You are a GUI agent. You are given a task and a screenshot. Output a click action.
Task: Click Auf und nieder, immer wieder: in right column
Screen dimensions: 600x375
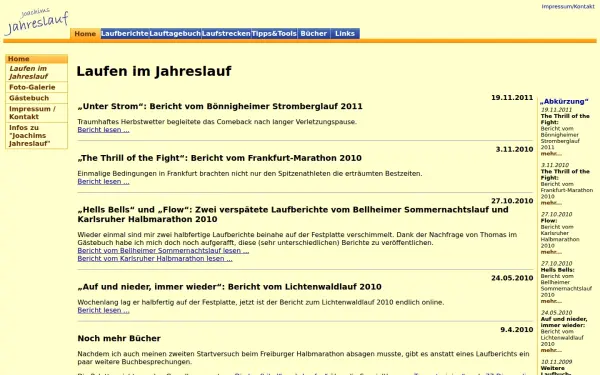point(564,322)
